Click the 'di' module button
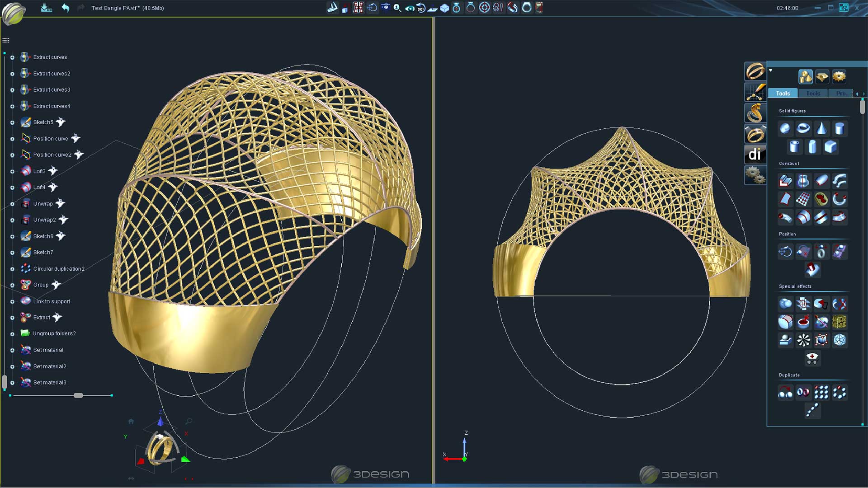The width and height of the screenshot is (868, 488). pos(755,155)
